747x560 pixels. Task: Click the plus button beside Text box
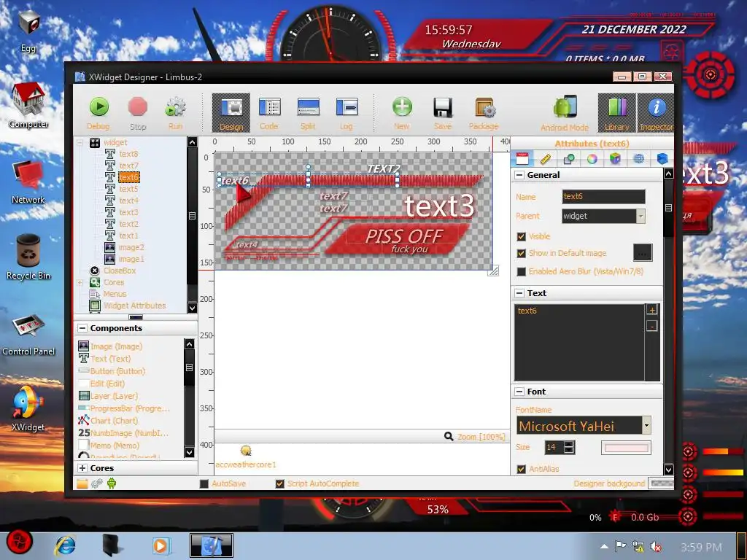pyautogui.click(x=651, y=309)
